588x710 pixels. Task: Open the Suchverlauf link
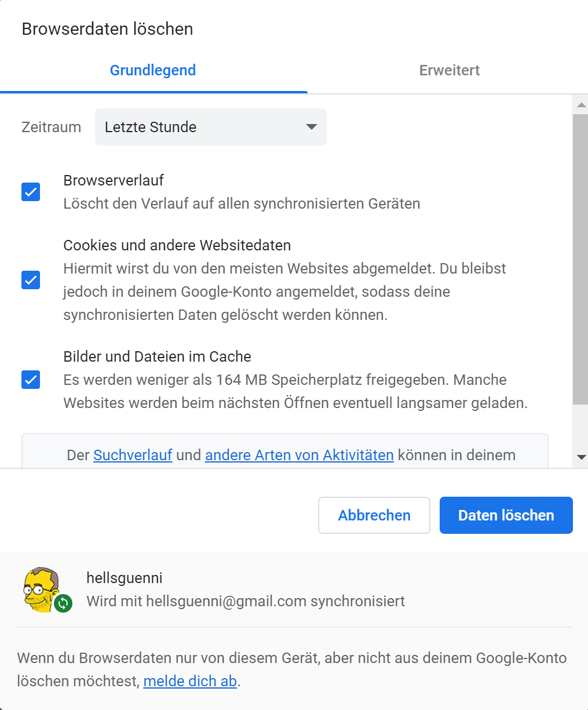tap(133, 455)
